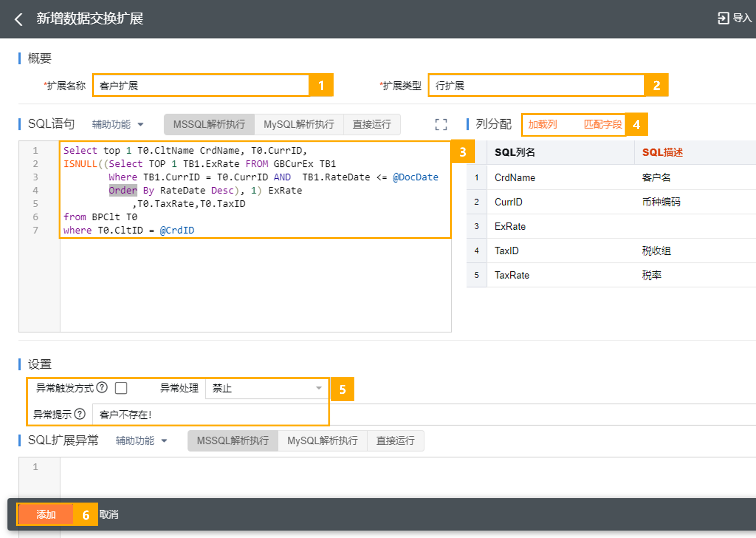Click SQL line starting with Select top 1
The width and height of the screenshot is (756, 538).
[185, 150]
